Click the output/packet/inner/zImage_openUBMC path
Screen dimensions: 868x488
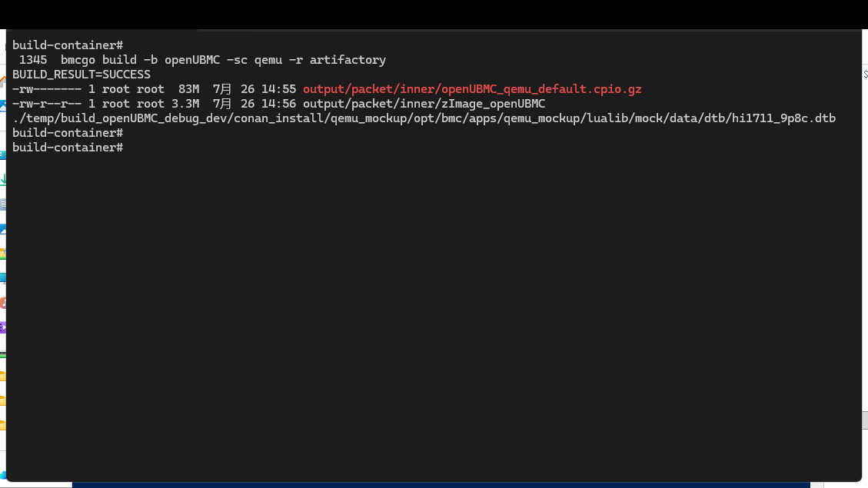[x=424, y=104]
